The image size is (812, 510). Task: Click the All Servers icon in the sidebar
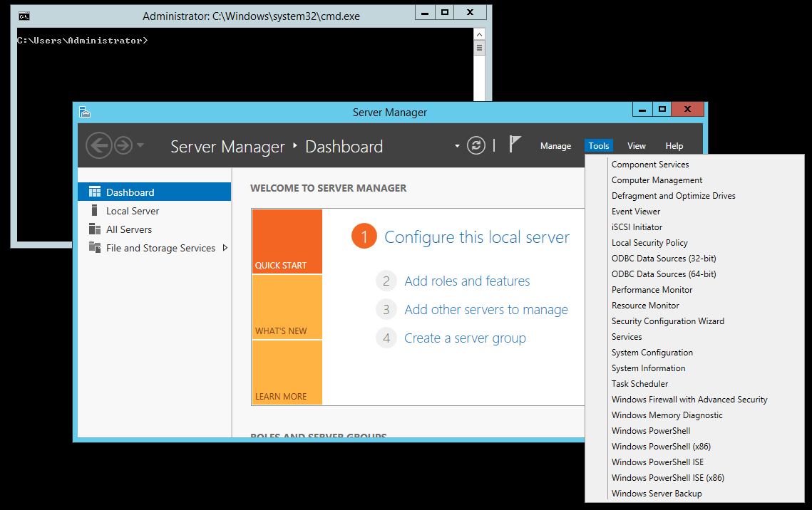pyautogui.click(x=95, y=229)
